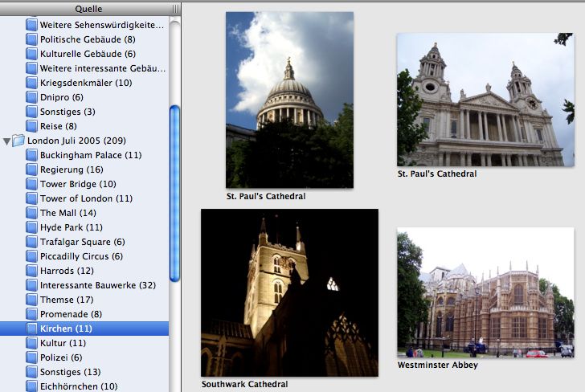Click album icon beside Kriegsdenkmäler (10)
Screen dimensions: 585x392
click(31, 83)
